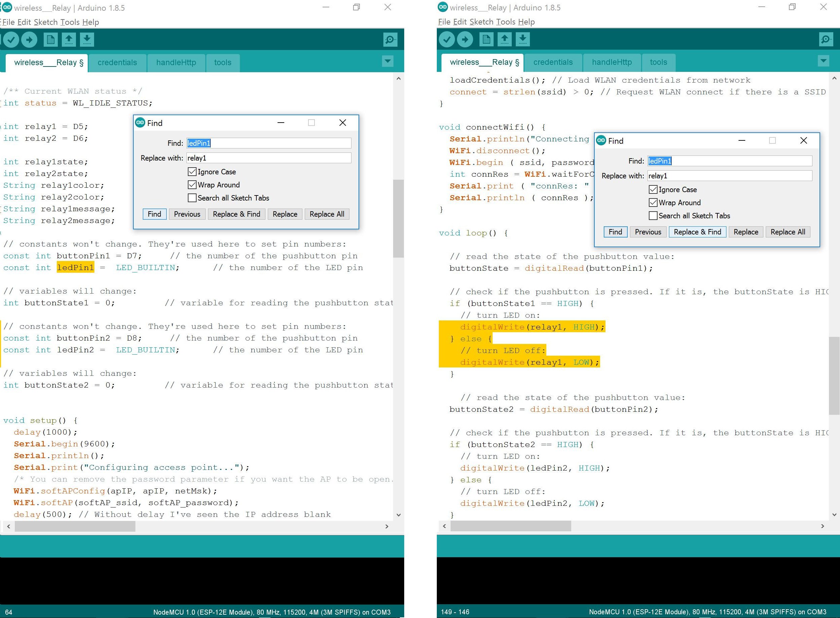Screen dimensions: 840x618
Task: Click New sketch icon in right window
Action: [486, 39]
